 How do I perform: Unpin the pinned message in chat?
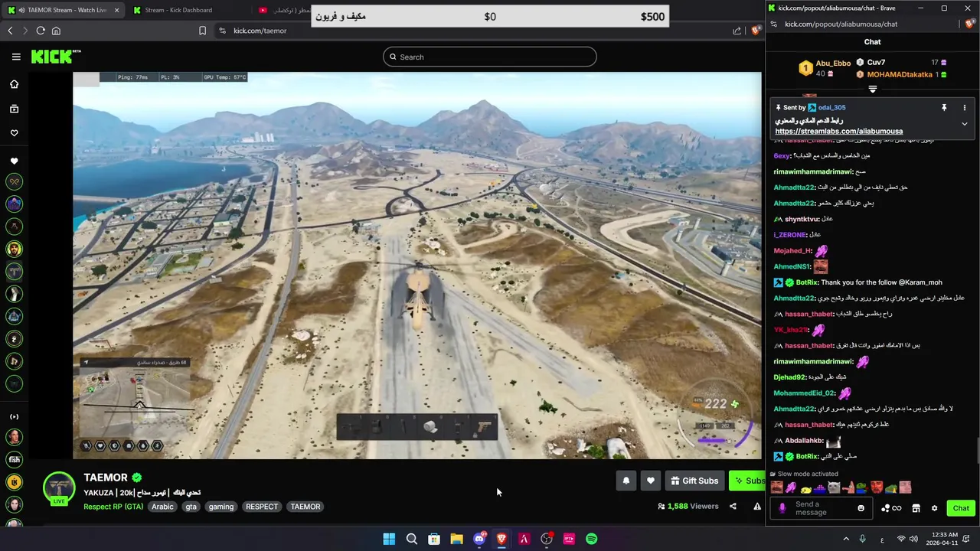coord(944,108)
